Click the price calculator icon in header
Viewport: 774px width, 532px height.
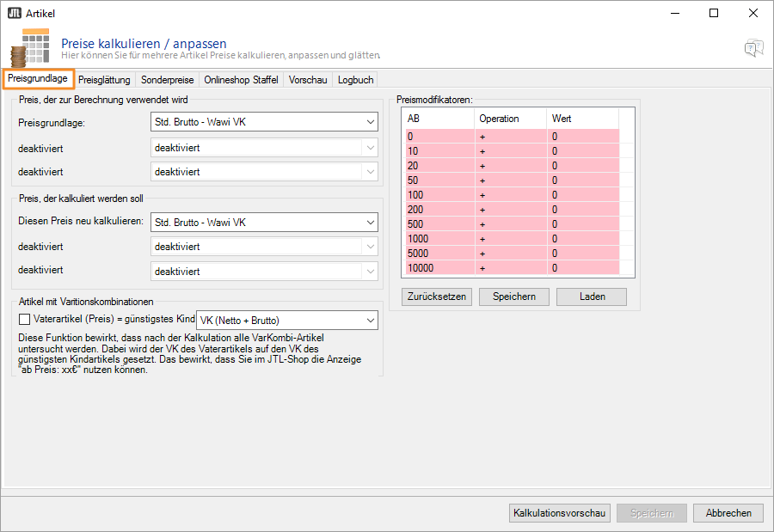click(x=35, y=46)
